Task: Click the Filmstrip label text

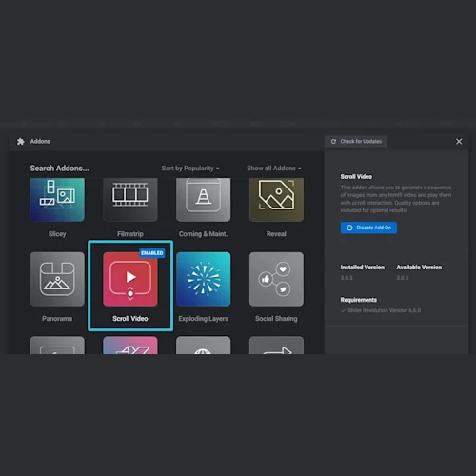Action: [130, 234]
